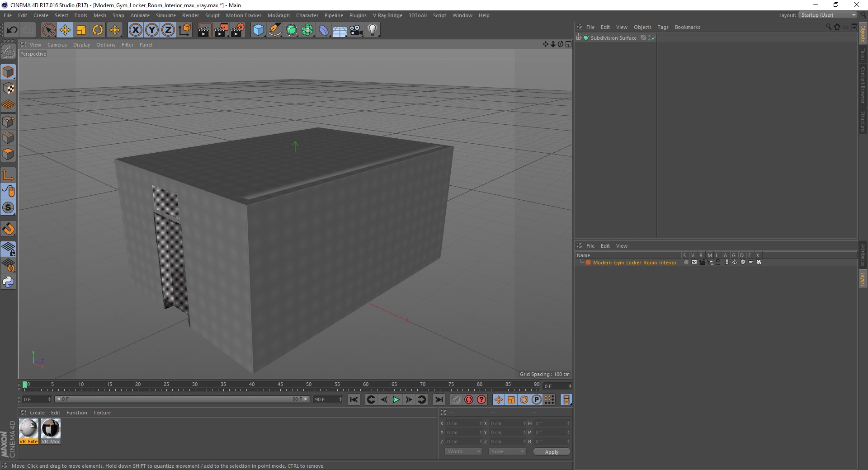This screenshot has width=868, height=470.
Task: Click the Apply button
Action: coord(552,452)
